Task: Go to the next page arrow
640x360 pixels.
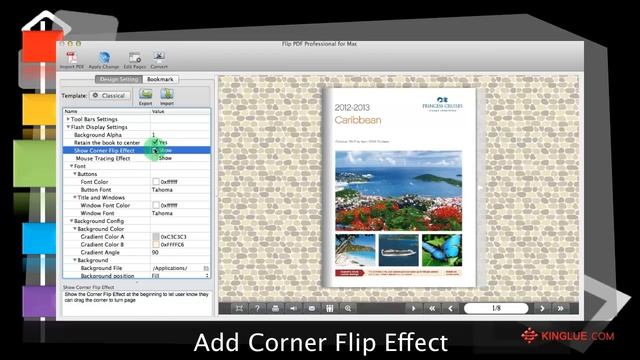Action: (x=542, y=309)
